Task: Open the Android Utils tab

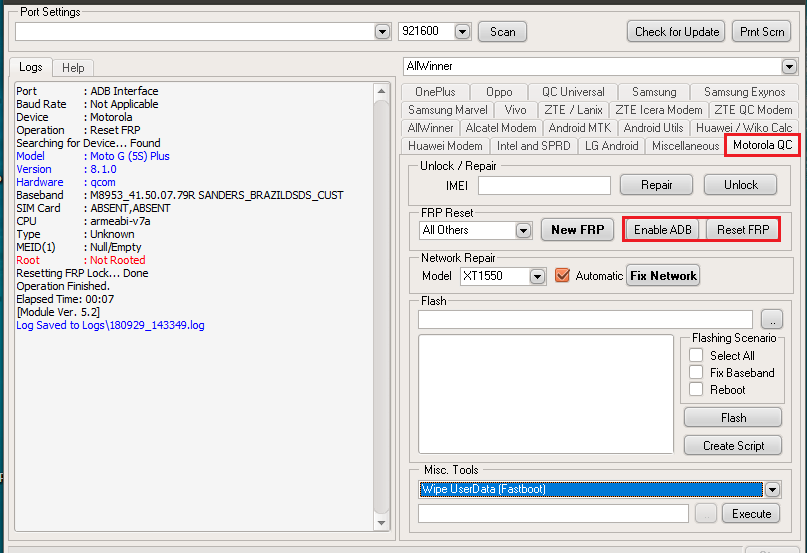Action: (x=654, y=128)
